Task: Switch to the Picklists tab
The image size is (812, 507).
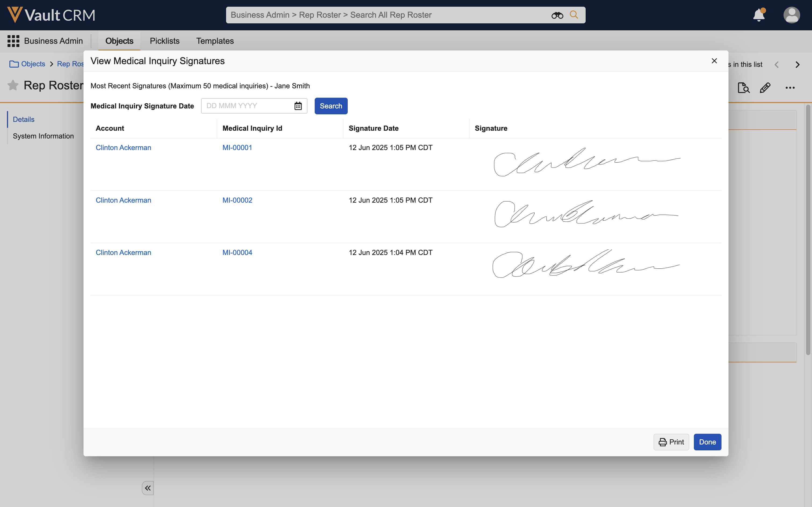Action: (x=165, y=41)
